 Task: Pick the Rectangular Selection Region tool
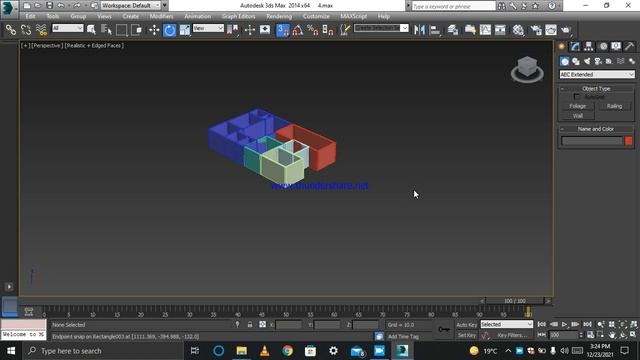click(121, 29)
